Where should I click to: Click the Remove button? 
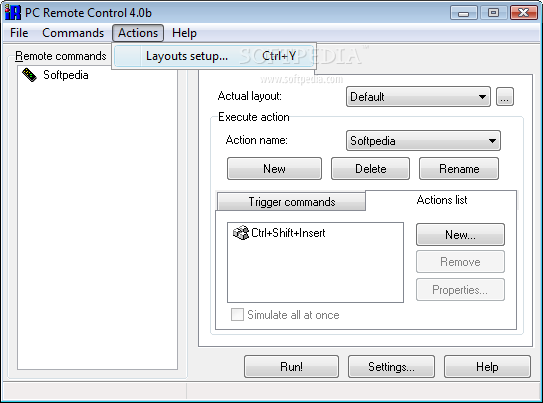460,262
